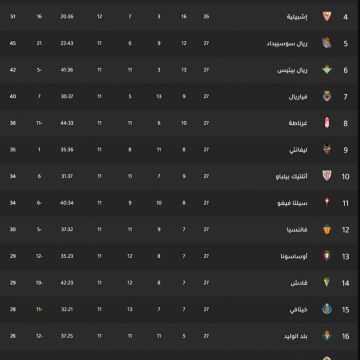The image size is (360, 360).
Task: Select the row ranked 12 in table
Action: pyautogui.click(x=180, y=230)
